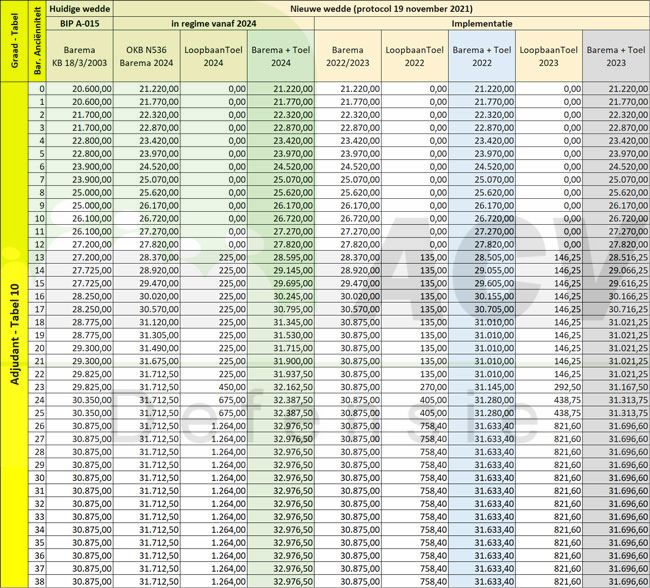The height and width of the screenshot is (588, 650).
Task: Click the 30.155,00 cell in row 16
Action: (x=482, y=296)
